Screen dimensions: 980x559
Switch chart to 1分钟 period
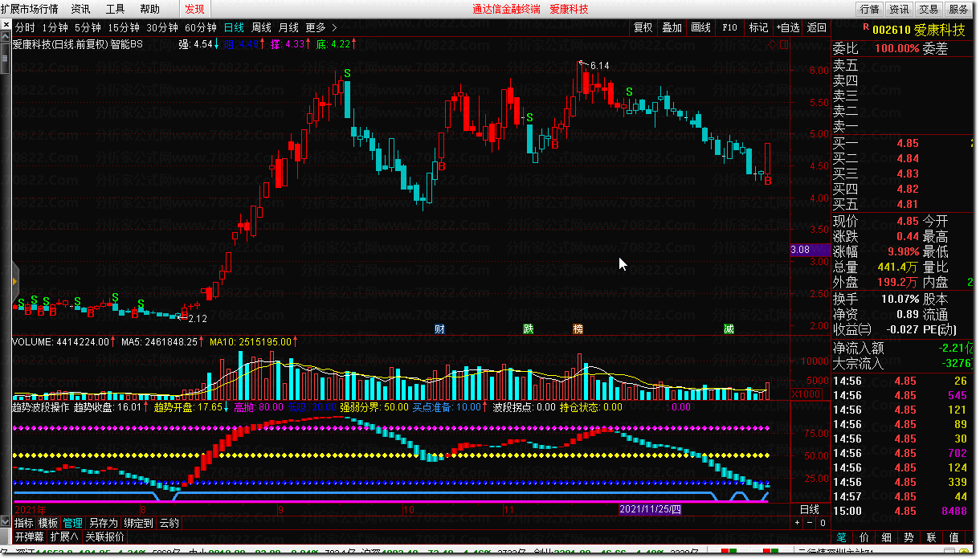55,27
